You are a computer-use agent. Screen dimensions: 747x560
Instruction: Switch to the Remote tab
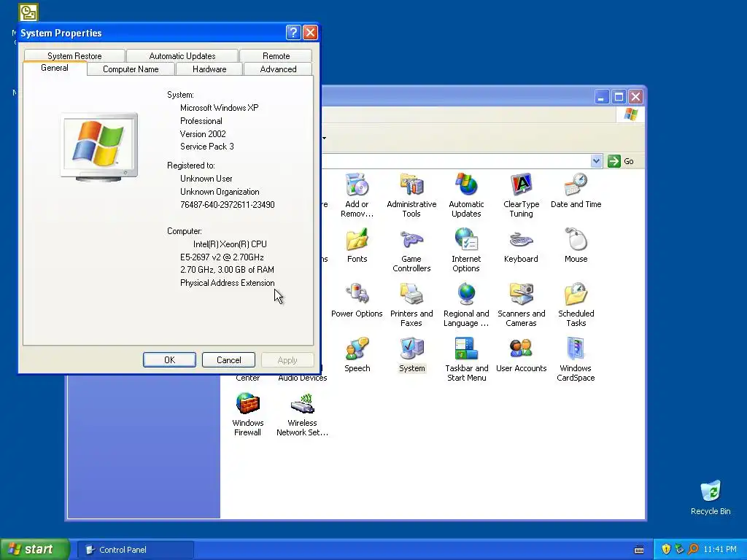(276, 55)
